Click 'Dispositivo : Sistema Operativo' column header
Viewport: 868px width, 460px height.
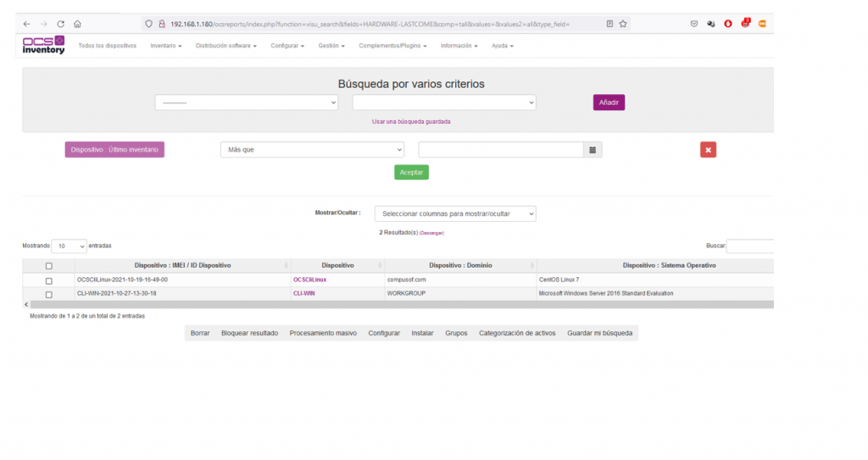coord(669,265)
